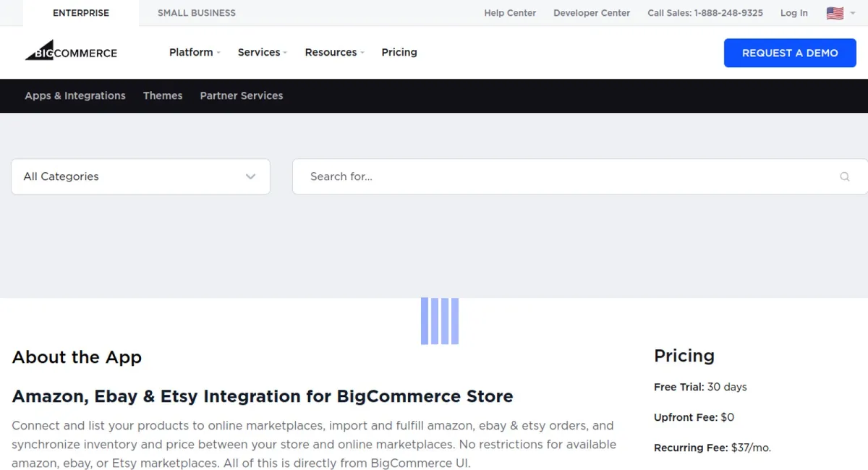Click the Log In link
This screenshot has height=470, width=868.
[794, 13]
